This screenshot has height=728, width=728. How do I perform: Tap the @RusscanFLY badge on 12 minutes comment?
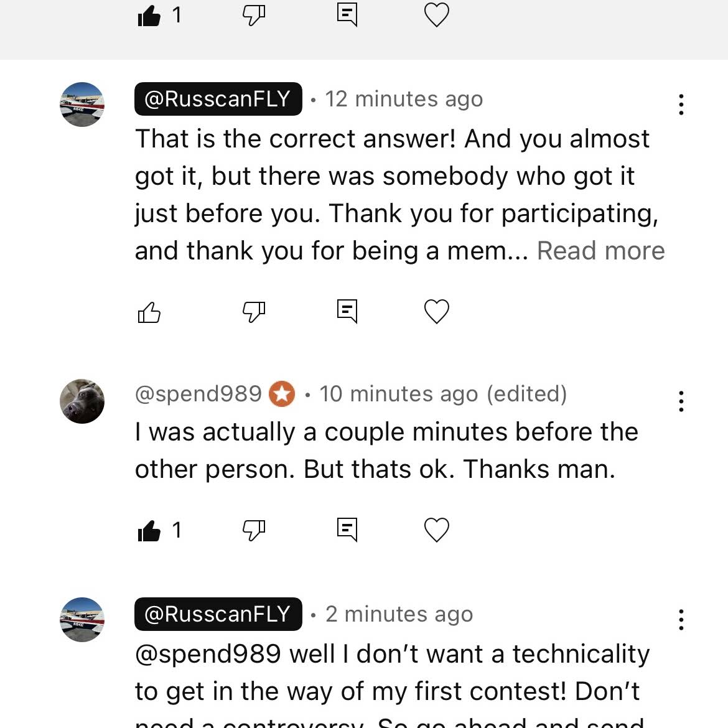tap(218, 99)
